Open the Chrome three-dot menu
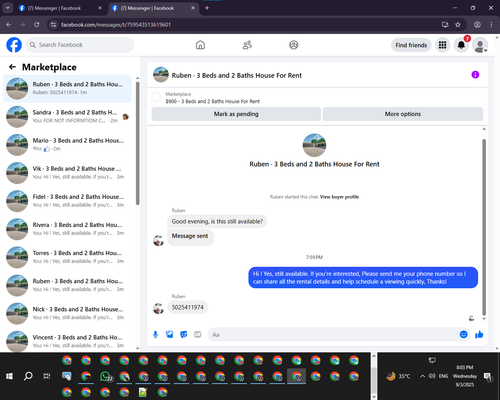 coord(491,25)
